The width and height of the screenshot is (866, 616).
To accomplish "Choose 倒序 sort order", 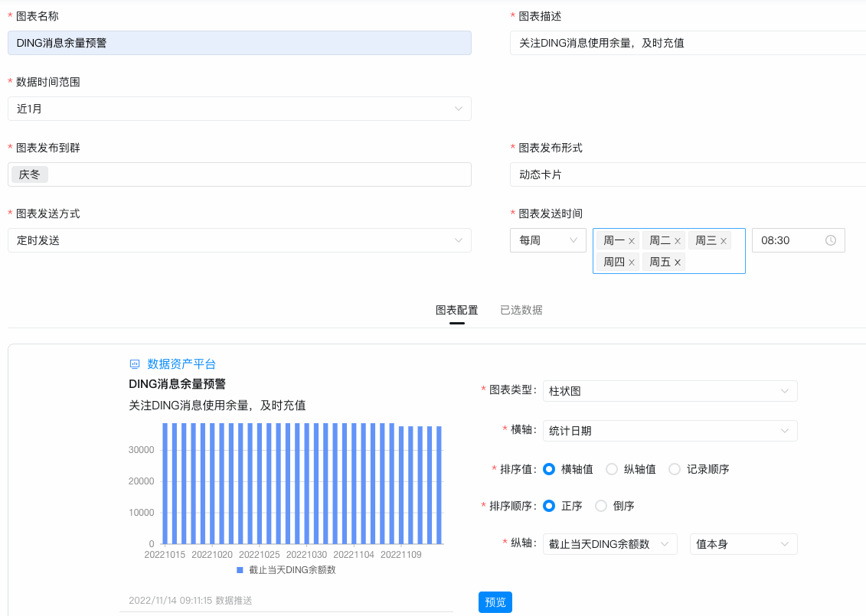I will 601,506.
